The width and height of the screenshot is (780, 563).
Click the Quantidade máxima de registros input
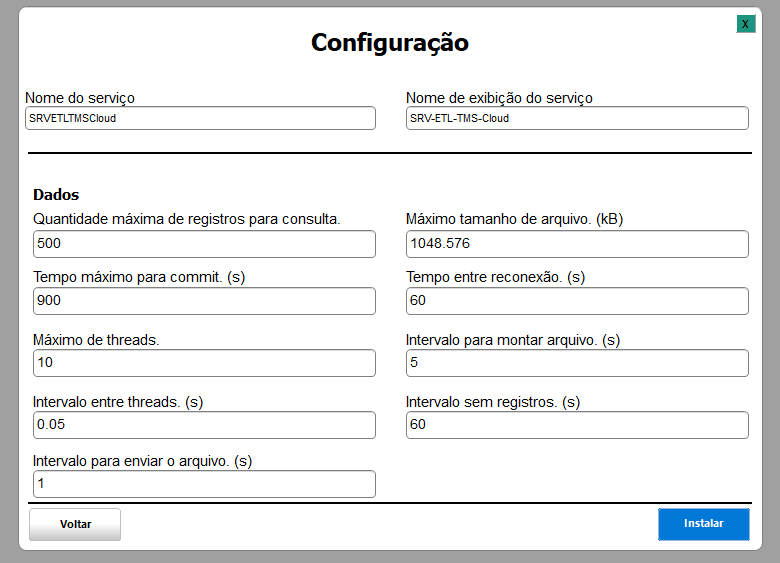tap(204, 244)
